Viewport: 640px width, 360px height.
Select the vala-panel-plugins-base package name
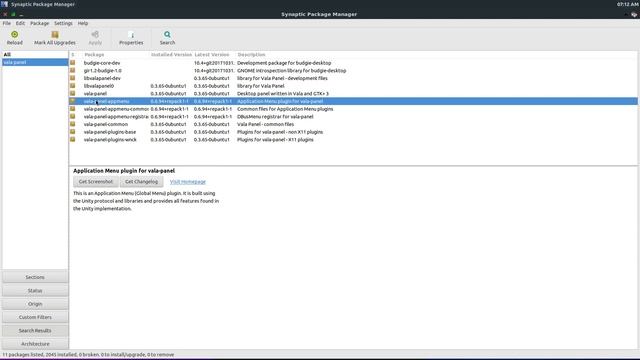[x=110, y=132]
